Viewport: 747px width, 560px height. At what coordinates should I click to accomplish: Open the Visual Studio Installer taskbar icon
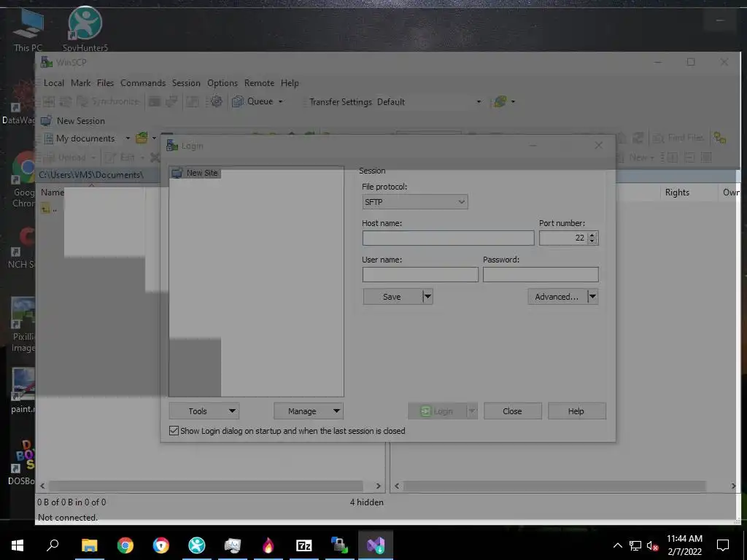[x=376, y=545]
